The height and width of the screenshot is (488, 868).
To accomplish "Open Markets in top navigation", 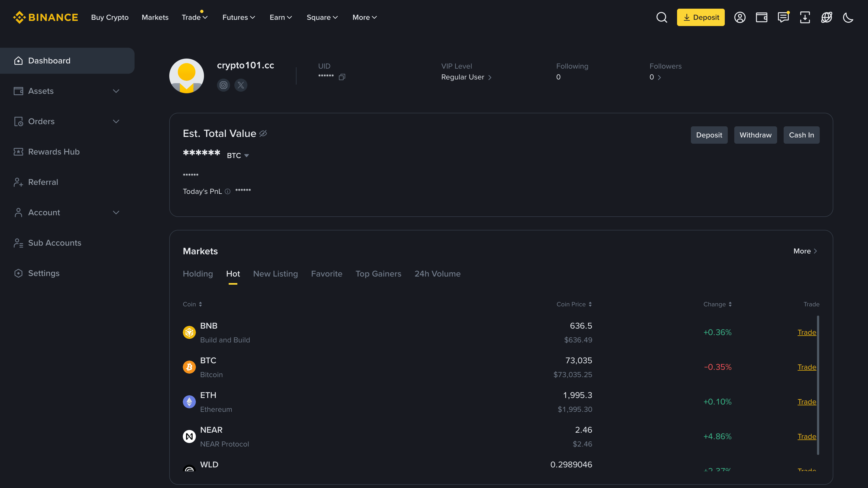I will 155,17.
